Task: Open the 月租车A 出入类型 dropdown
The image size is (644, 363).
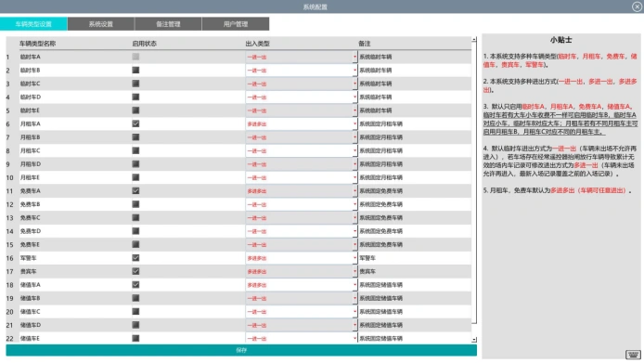Action: [354, 123]
